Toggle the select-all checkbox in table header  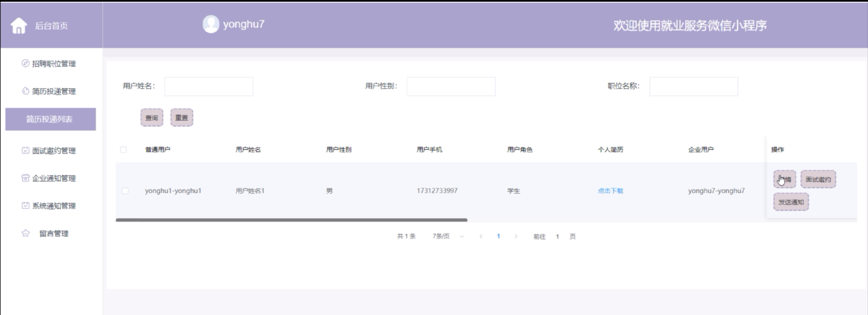(123, 150)
